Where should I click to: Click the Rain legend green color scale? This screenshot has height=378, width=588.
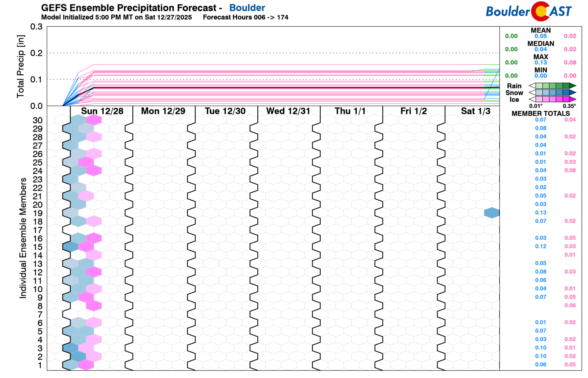552,86
